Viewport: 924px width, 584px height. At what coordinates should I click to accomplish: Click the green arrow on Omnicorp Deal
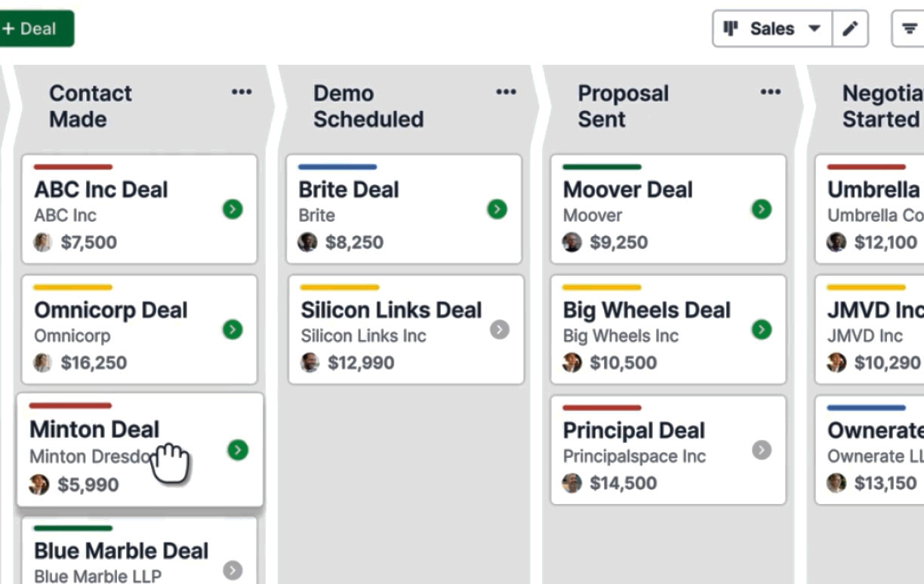233,329
